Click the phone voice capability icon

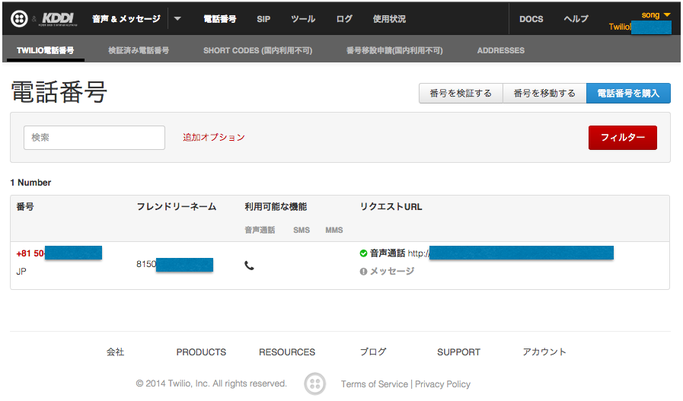click(x=249, y=265)
